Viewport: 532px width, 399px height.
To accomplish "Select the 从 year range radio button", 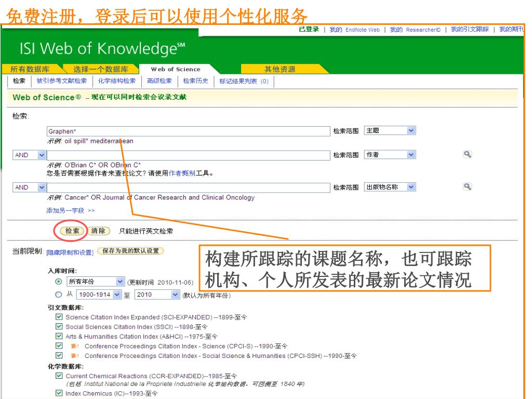I will coord(59,295).
